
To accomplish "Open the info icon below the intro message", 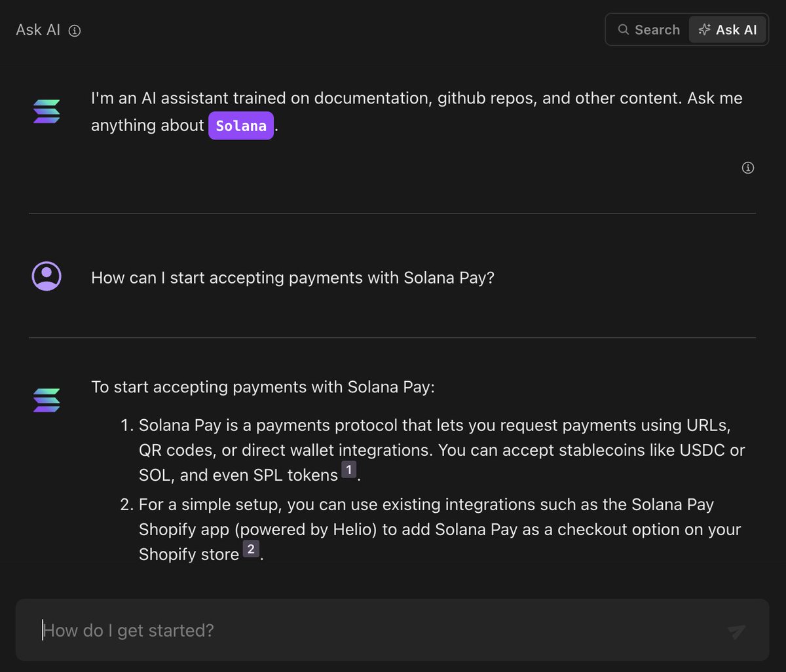I will (747, 168).
